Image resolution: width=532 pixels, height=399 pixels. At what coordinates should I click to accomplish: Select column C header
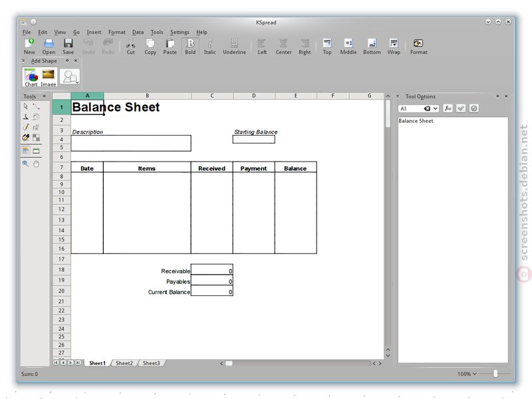[x=212, y=96]
